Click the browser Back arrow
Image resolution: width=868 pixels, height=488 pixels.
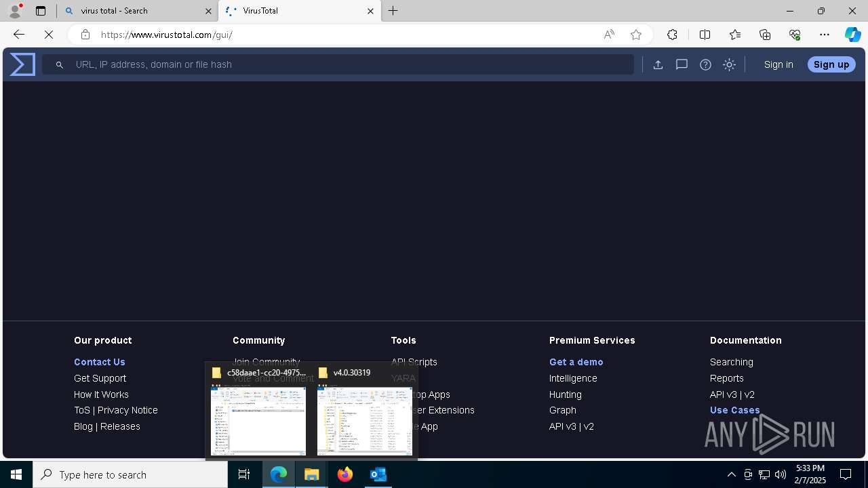pos(19,35)
